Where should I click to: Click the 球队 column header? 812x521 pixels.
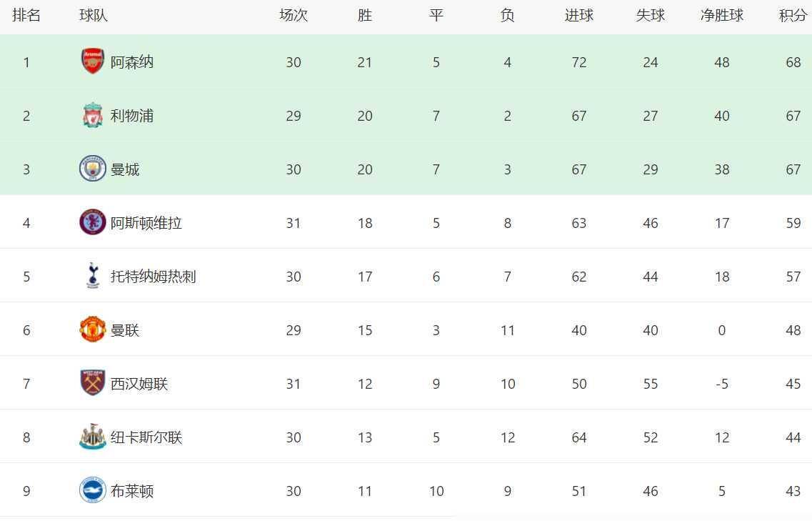94,16
